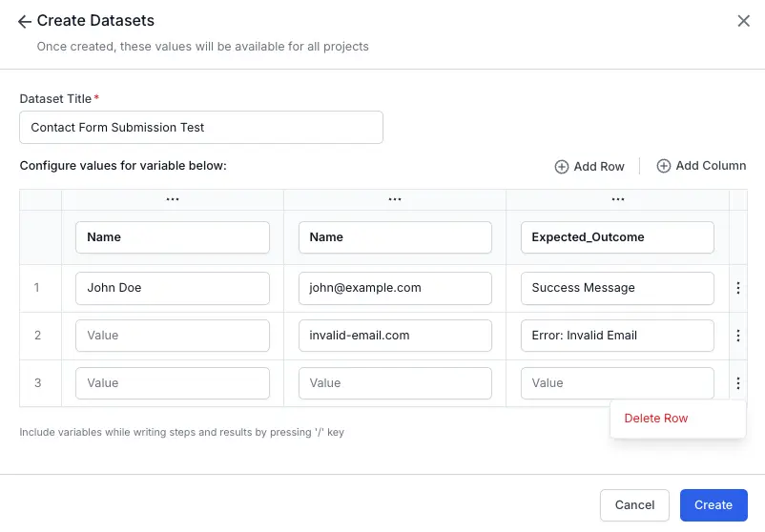Image resolution: width=765 pixels, height=532 pixels.
Task: Click the back arrow beside Create Datasets
Action: (x=25, y=21)
